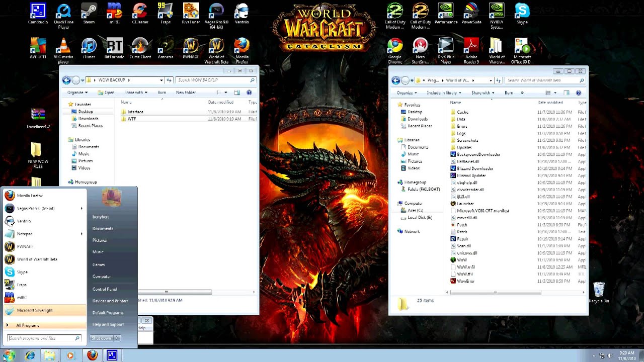Open CCleaner from the desktop

click(140, 14)
